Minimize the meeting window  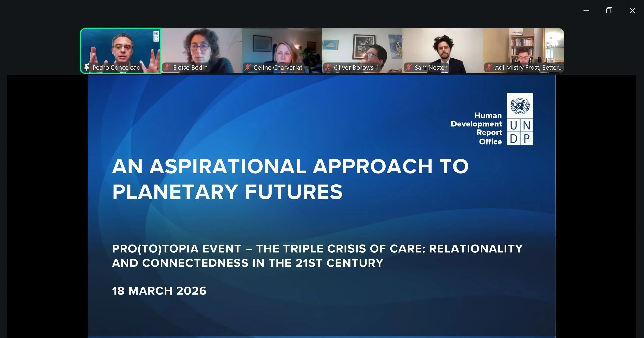(586, 10)
